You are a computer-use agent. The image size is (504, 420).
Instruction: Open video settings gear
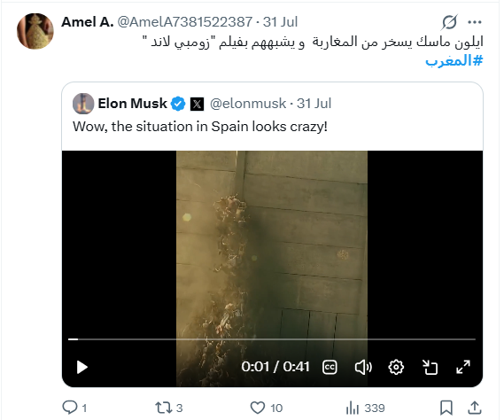click(x=396, y=367)
